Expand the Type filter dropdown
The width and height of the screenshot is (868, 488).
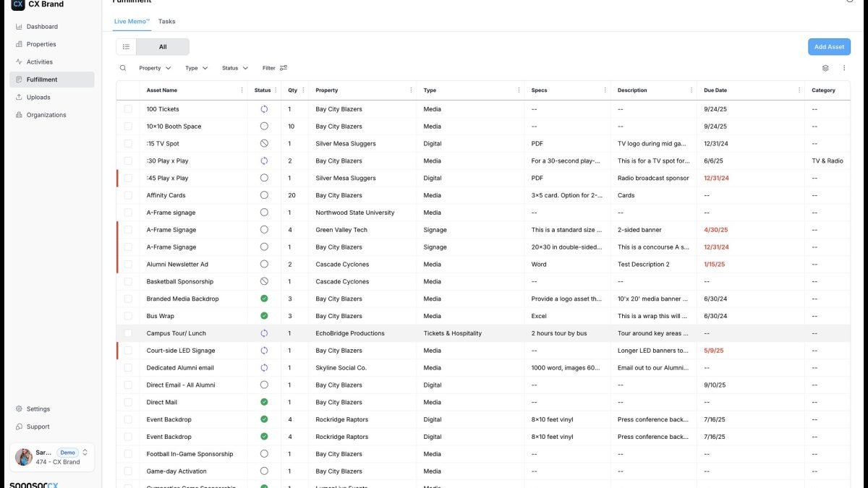click(195, 67)
